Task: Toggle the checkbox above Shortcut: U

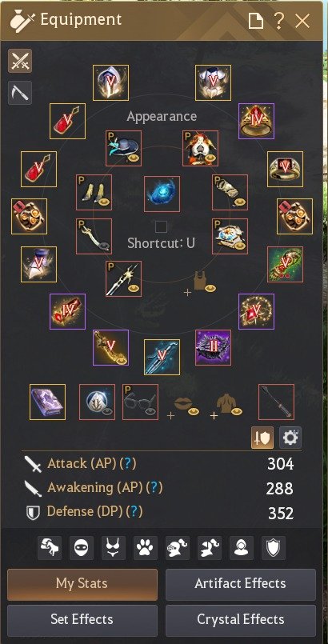Action: click(x=162, y=226)
